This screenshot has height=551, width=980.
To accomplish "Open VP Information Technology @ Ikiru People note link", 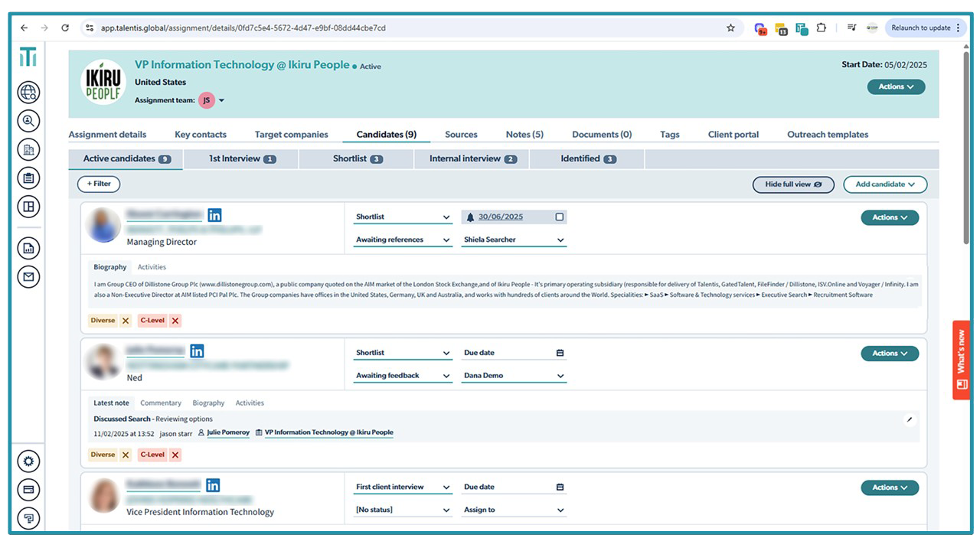I will coord(329,432).
